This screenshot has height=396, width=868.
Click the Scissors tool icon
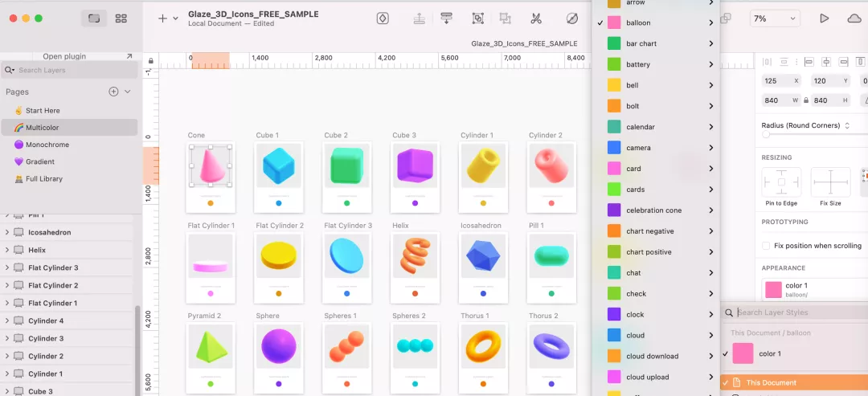[535, 18]
